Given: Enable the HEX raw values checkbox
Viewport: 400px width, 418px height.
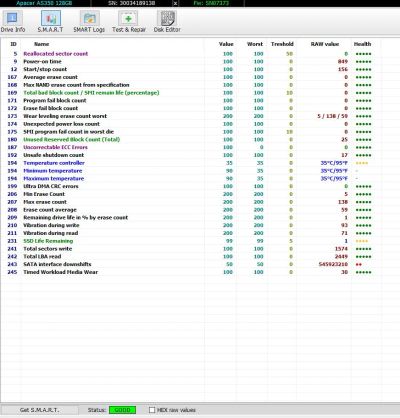Looking at the screenshot, I should point(152,410).
